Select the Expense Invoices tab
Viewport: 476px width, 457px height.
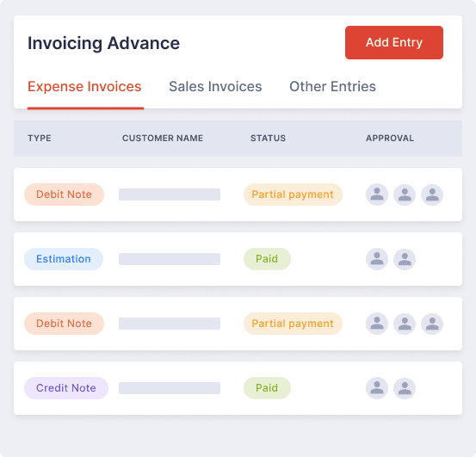pyautogui.click(x=84, y=86)
